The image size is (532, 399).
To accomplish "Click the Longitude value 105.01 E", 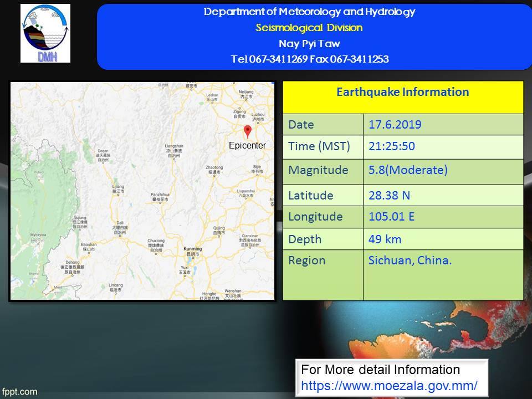I will (392, 217).
